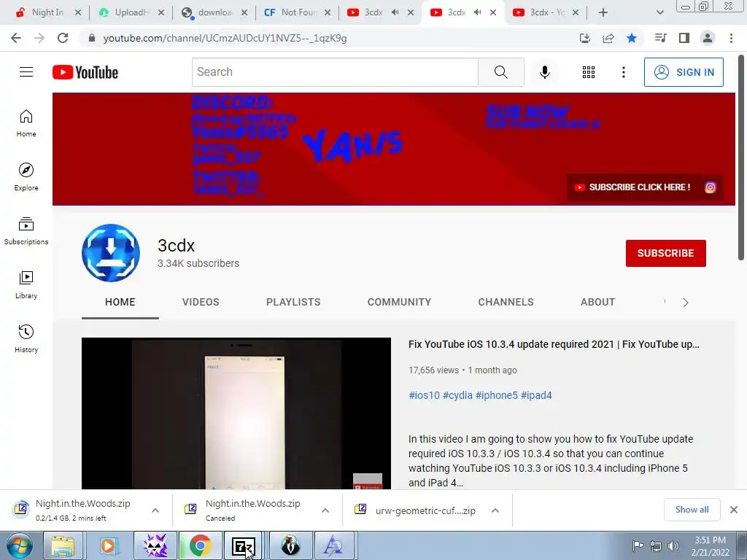Screen dimensions: 747x560
Task: Click the search magnifier button
Action: point(500,72)
